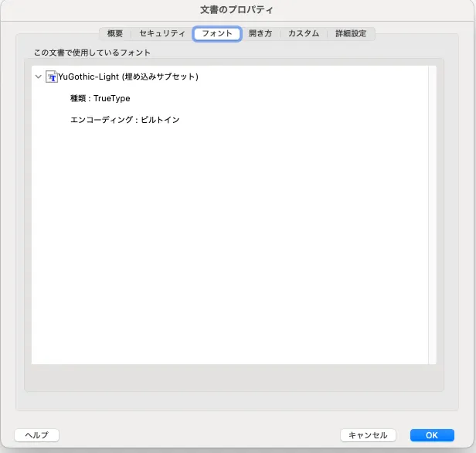This screenshot has width=476, height=453.
Task: Collapse the YuGothic-Light font entry
Action: tap(39, 77)
